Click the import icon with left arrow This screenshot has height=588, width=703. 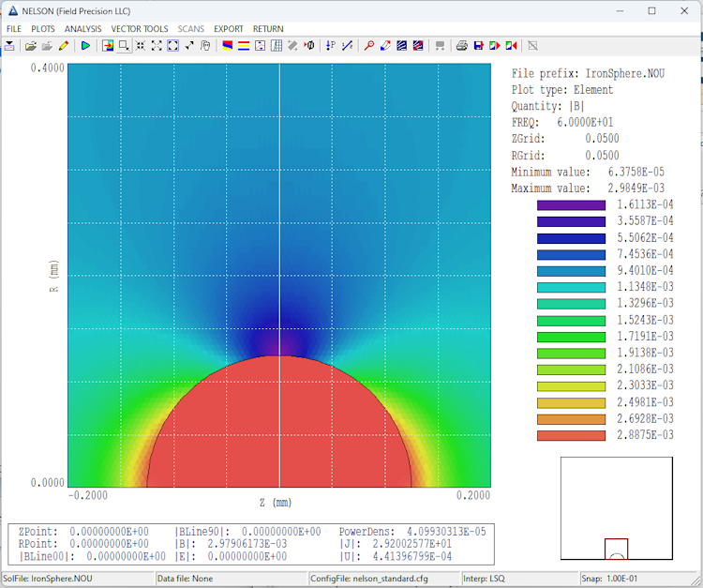[511, 46]
